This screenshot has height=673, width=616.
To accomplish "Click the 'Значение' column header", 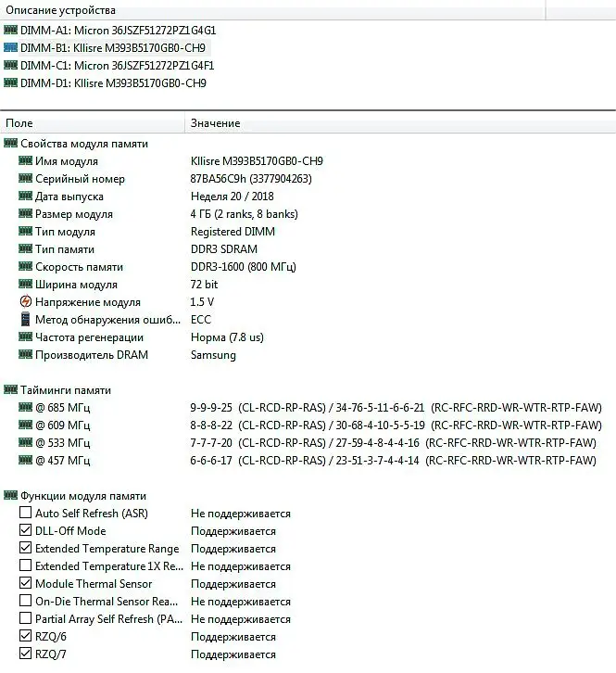I will [x=400, y=123].
